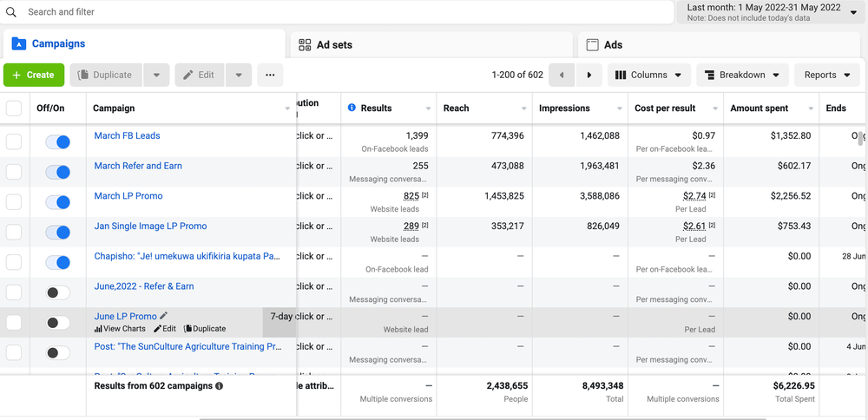Expand the Breakdown dropdown
The width and height of the screenshot is (868, 420).
(x=743, y=75)
